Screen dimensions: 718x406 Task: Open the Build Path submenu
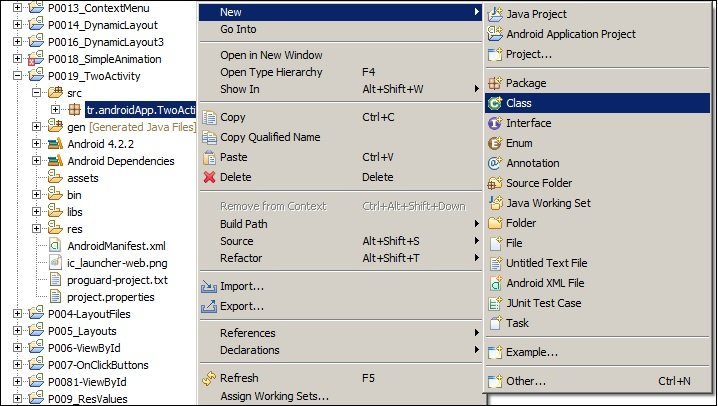point(243,224)
